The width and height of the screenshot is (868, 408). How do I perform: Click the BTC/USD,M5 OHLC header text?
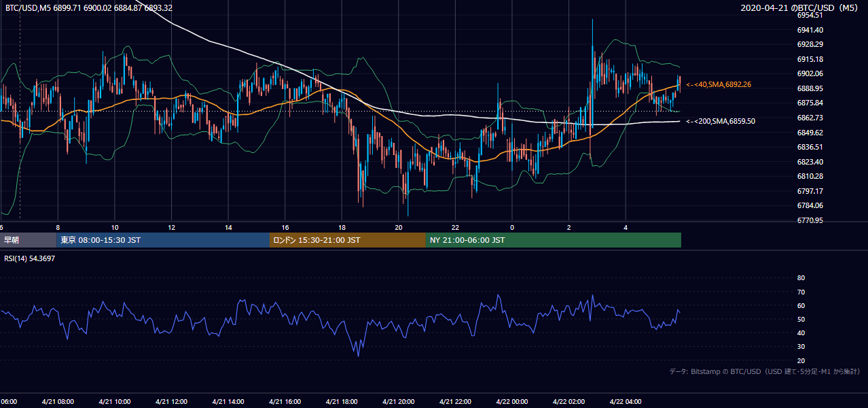pos(88,8)
